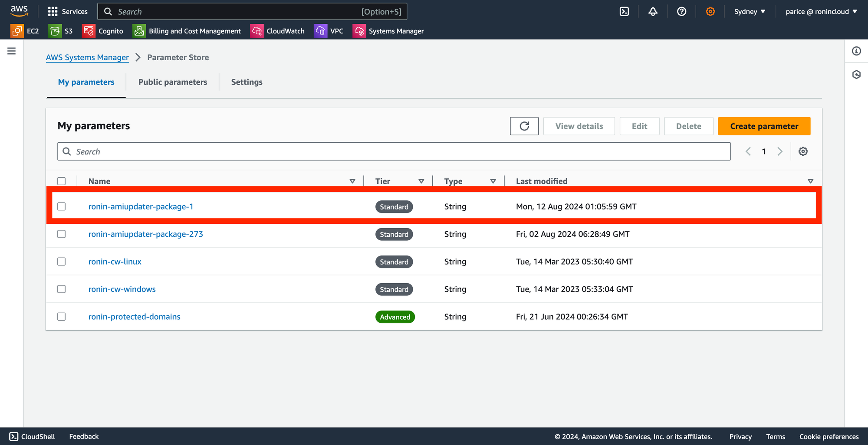868x445 pixels.
Task: Open the ronin-amiupdater-package-273 parameter
Action: pyautogui.click(x=145, y=234)
